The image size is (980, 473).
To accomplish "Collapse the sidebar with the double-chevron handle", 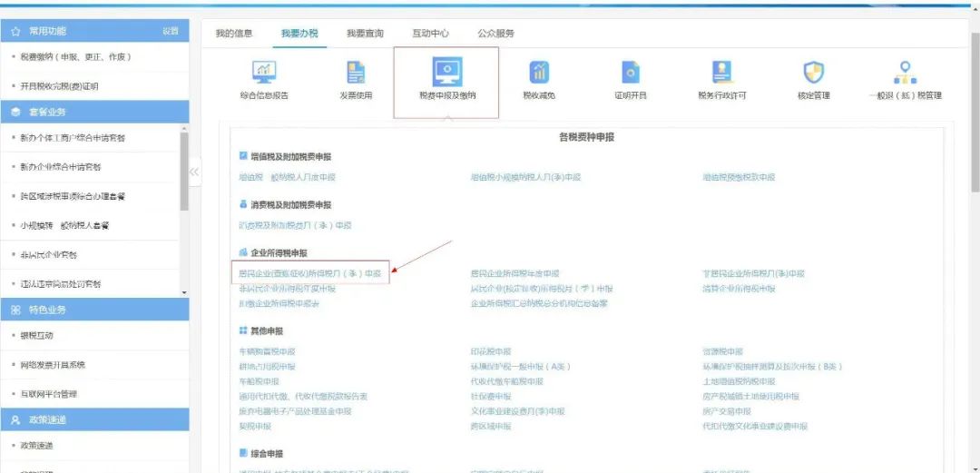I will point(194,172).
